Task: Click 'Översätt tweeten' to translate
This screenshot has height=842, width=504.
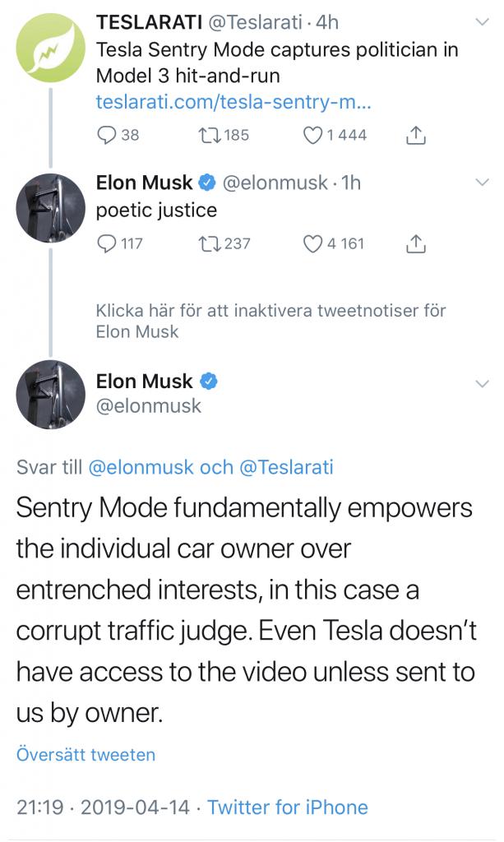Action: click(86, 755)
